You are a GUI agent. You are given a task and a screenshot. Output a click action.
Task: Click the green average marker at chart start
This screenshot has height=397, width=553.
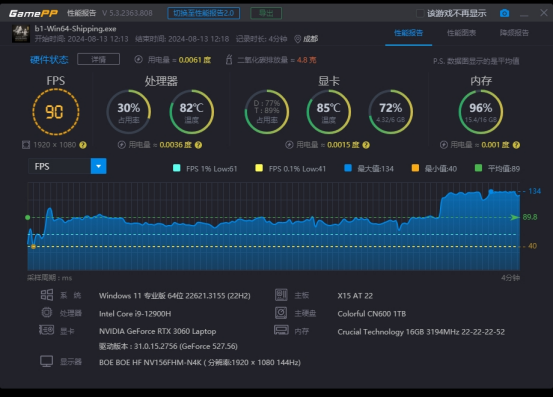[28, 218]
